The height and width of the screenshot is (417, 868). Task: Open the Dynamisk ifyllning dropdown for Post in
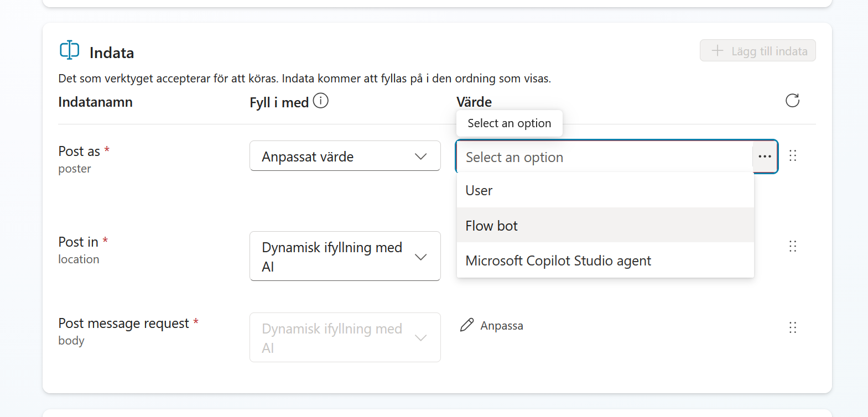[x=345, y=256]
